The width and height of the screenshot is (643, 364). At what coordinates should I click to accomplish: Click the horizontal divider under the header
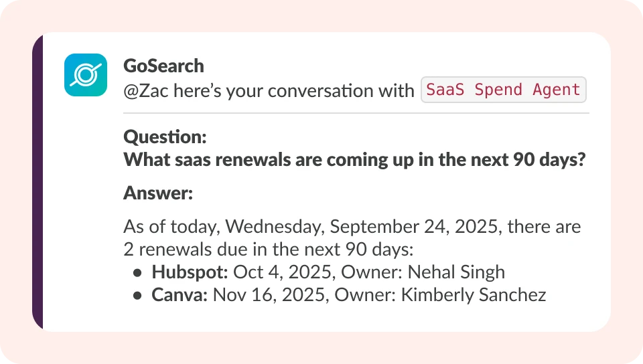[356, 113]
